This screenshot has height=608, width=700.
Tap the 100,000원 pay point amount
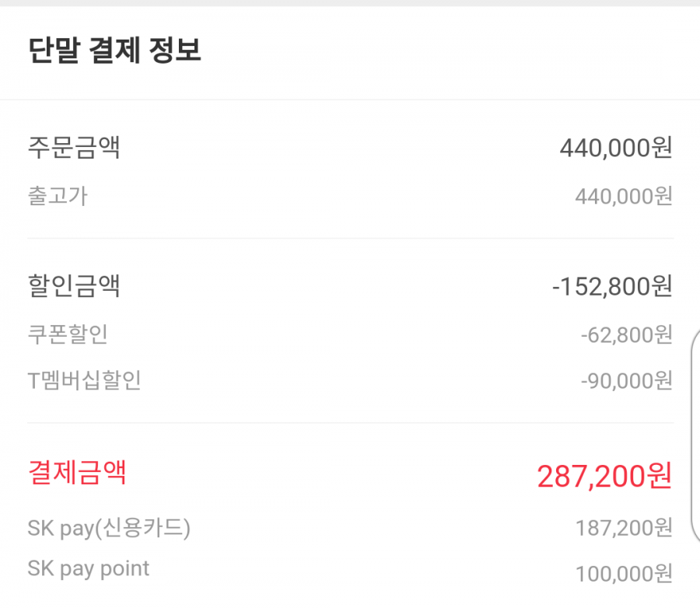pyautogui.click(x=624, y=574)
